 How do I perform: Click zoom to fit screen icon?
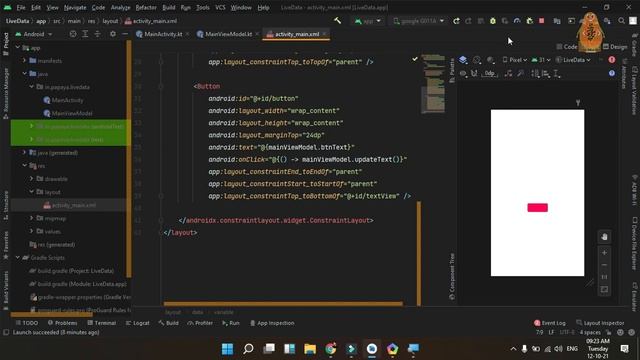click(604, 289)
